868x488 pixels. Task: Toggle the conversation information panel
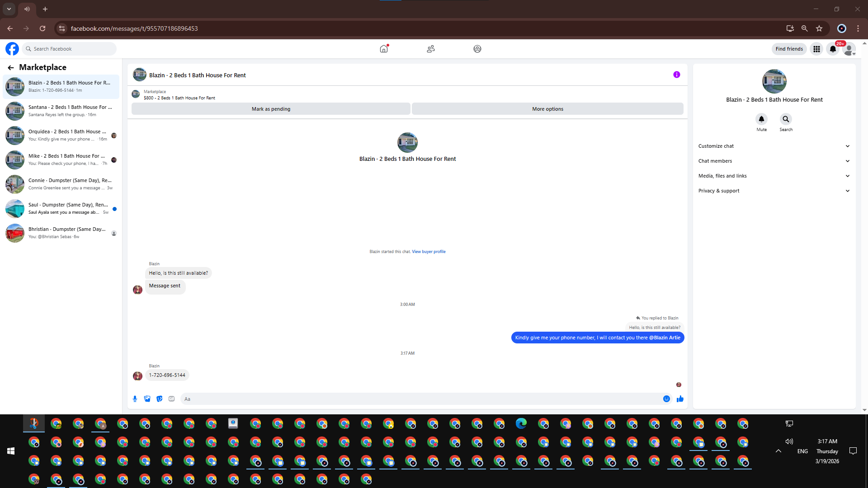point(676,75)
